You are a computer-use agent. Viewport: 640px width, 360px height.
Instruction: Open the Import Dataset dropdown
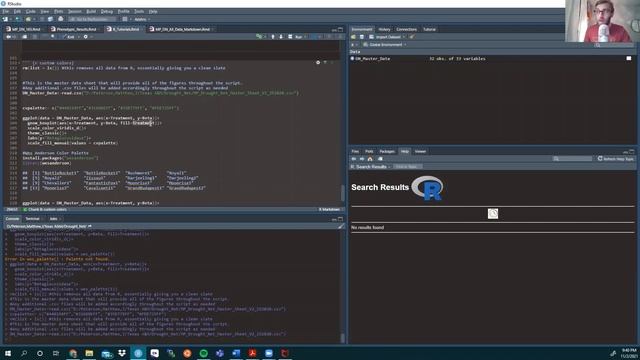pos(387,37)
